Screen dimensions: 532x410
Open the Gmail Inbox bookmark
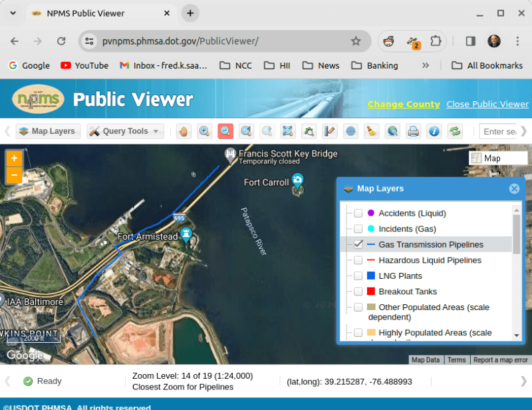(164, 65)
